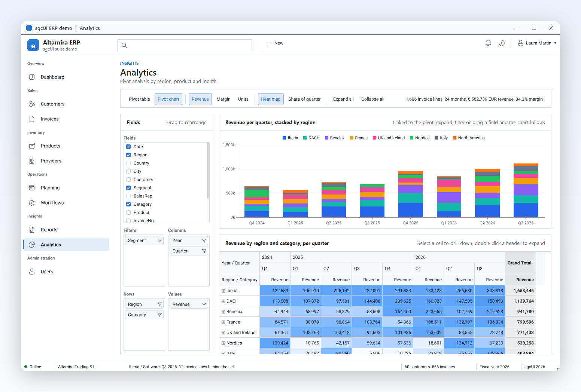Viewport: 581px width, 392px height.
Task: Click the Products box icon
Action: tap(32, 146)
